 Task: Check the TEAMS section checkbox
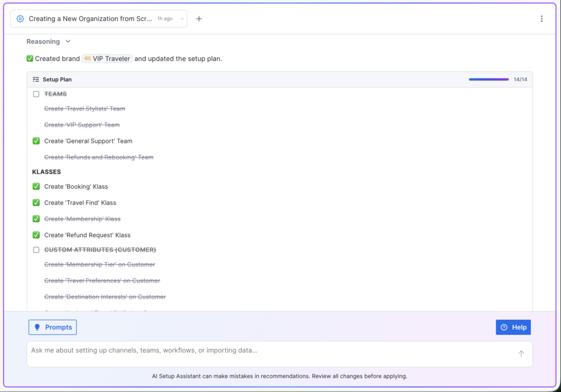[x=36, y=94]
